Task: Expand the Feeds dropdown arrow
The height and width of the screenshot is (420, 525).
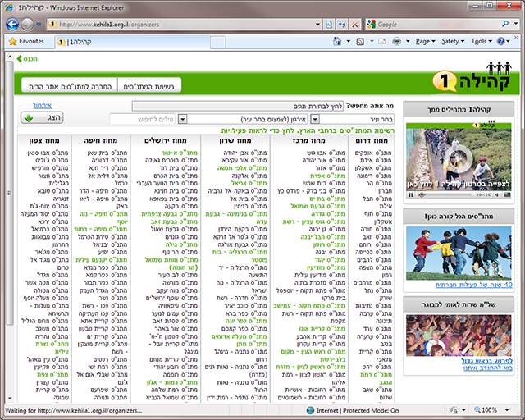Action: pyautogui.click(x=372, y=42)
